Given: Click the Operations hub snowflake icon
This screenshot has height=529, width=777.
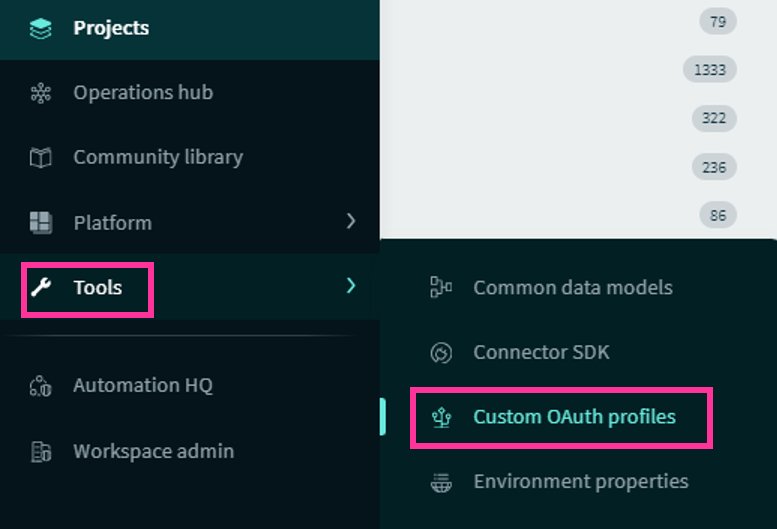Looking at the screenshot, I should [x=41, y=93].
